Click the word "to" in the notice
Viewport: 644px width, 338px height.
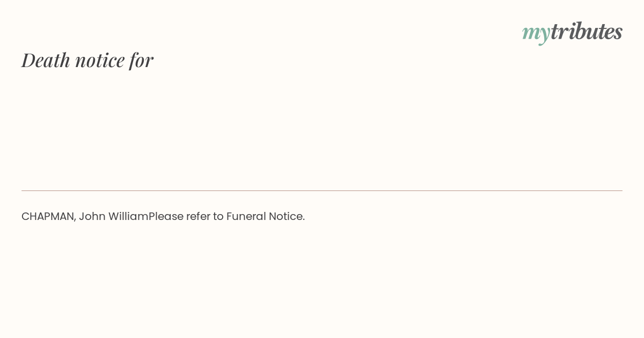coord(218,216)
